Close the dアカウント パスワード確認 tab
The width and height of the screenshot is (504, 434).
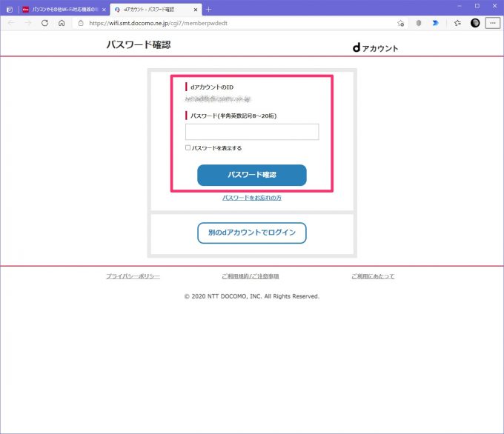pyautogui.click(x=196, y=10)
